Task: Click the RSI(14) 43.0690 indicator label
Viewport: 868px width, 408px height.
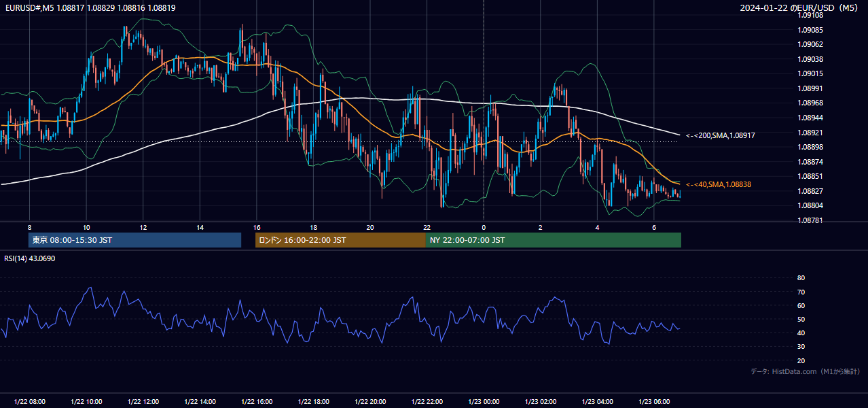Action: 30,258
